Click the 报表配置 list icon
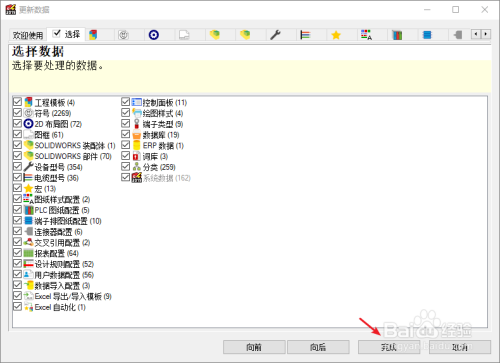This screenshot has width=500, height=363. click(28, 253)
